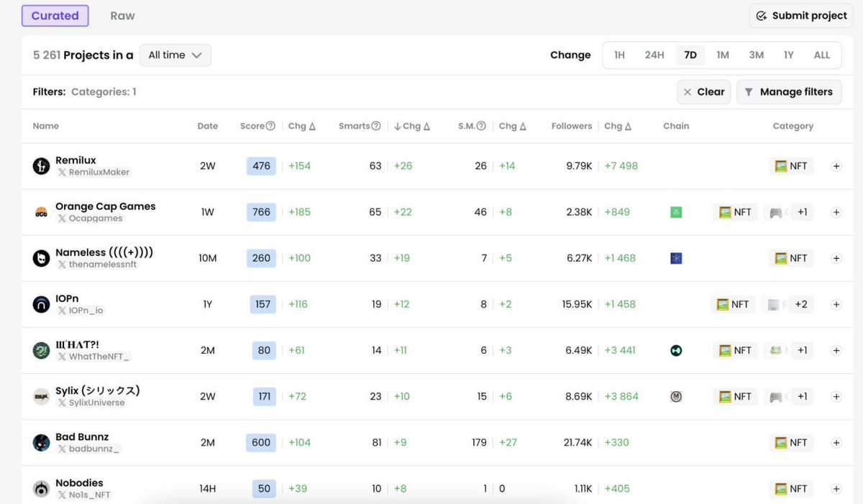
Task: Click the Bad Bunnz project avatar
Action: point(42,442)
